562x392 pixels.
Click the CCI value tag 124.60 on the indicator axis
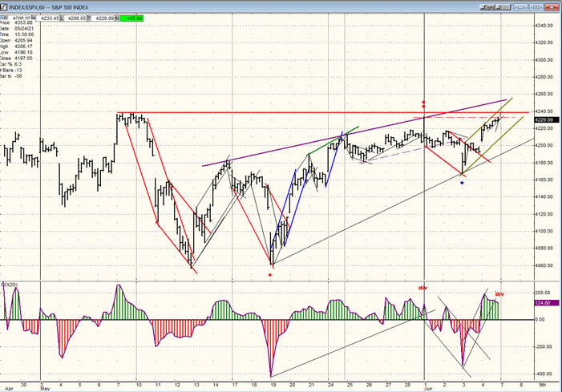[x=543, y=303]
